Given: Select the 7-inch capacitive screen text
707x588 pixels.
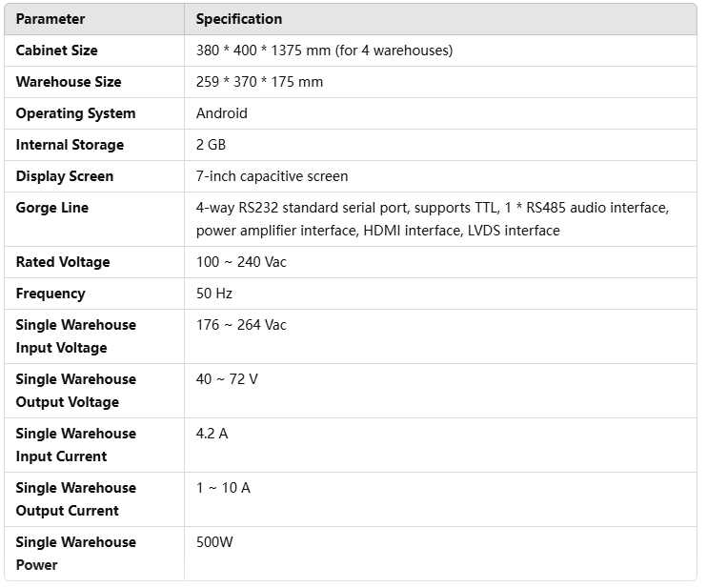Looking at the screenshot, I should (272, 176).
